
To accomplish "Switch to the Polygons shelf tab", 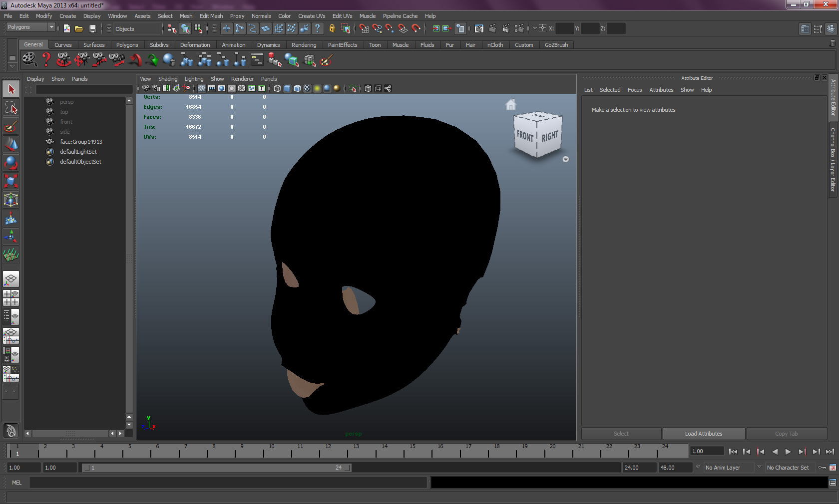I will [127, 45].
